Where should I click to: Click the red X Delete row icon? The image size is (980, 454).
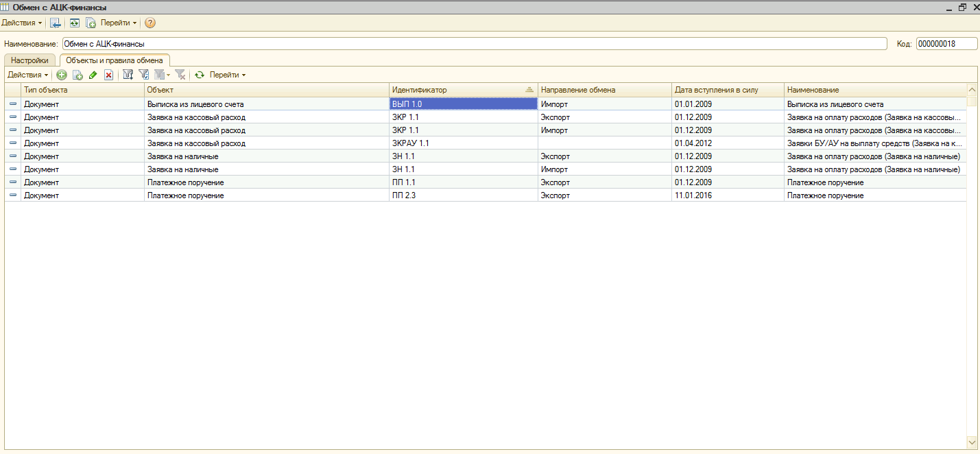pos(108,75)
